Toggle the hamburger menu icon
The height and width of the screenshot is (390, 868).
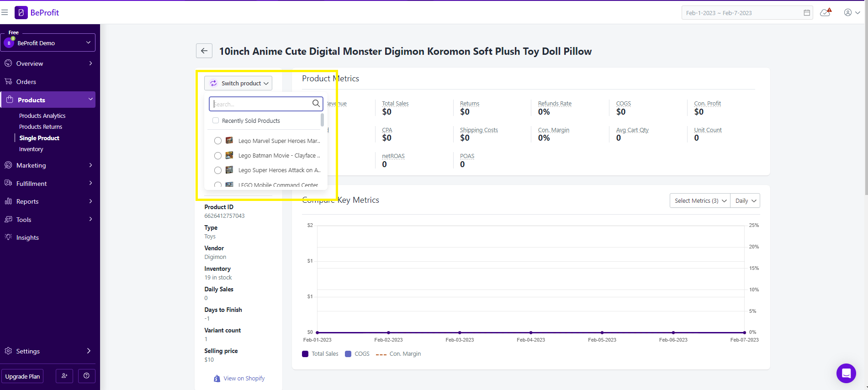pos(5,12)
